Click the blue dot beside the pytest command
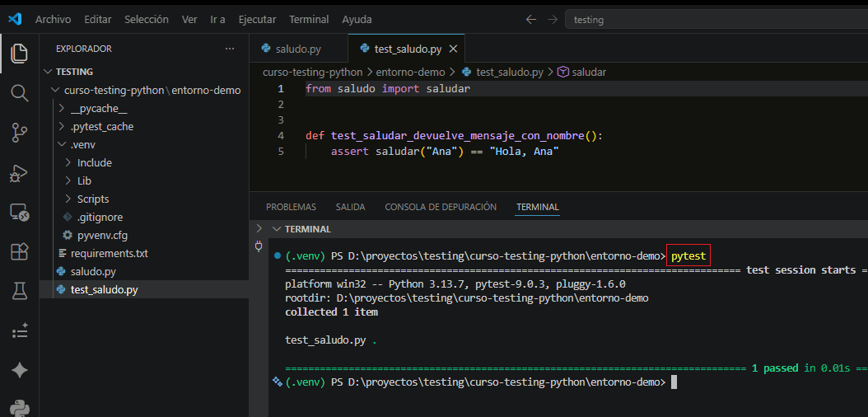Viewport: 868px width, 417px height. pos(277,256)
